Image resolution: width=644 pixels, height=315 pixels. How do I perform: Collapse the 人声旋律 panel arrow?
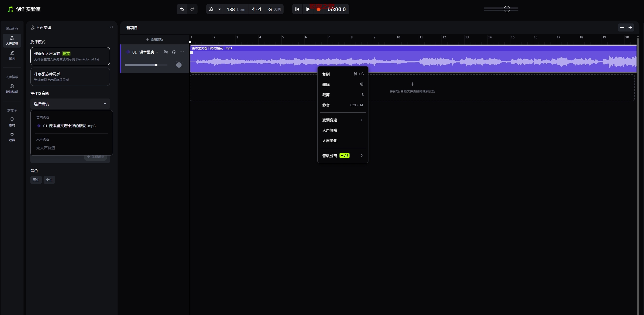111,27
